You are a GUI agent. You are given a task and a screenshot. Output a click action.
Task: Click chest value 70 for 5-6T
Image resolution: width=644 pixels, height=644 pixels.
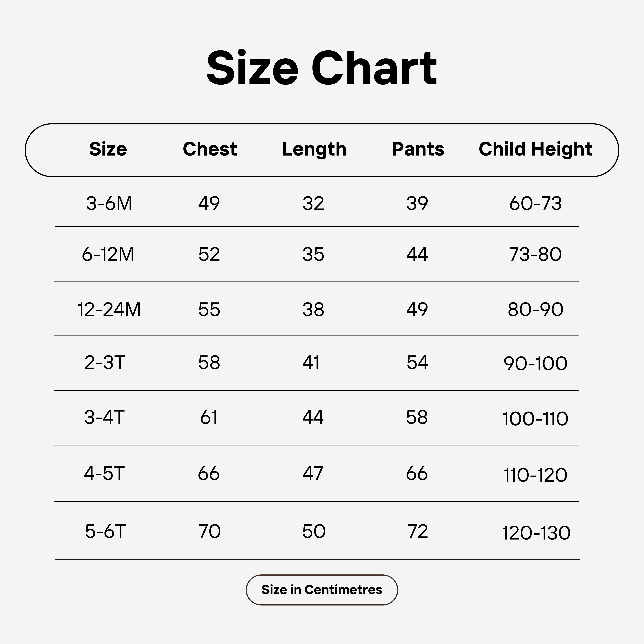209,531
